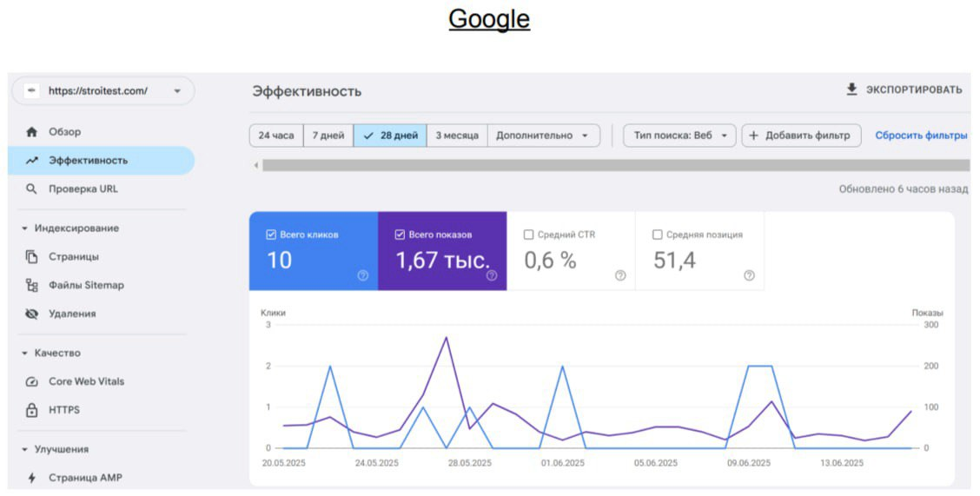
Task: Click the Эффективность trend icon
Action: (31, 161)
